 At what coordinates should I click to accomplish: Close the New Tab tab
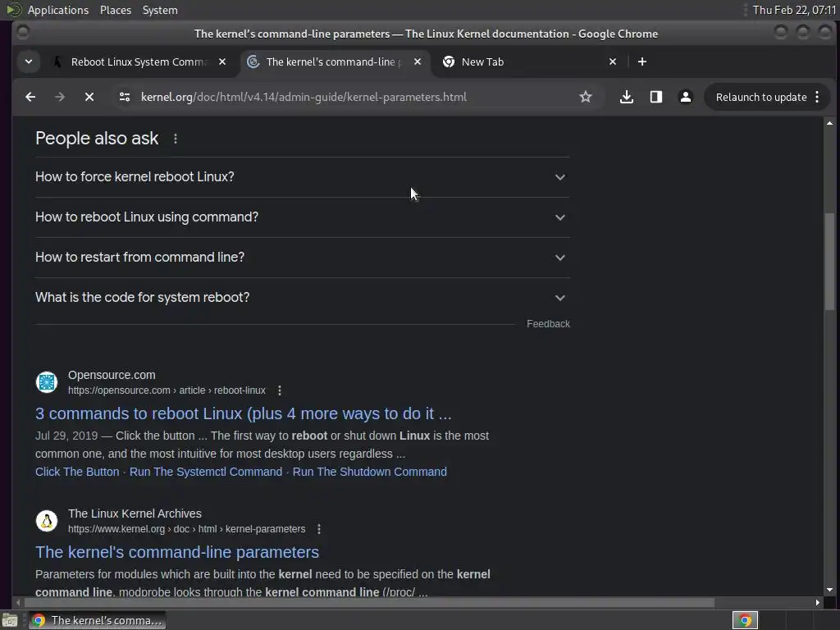pos(613,62)
